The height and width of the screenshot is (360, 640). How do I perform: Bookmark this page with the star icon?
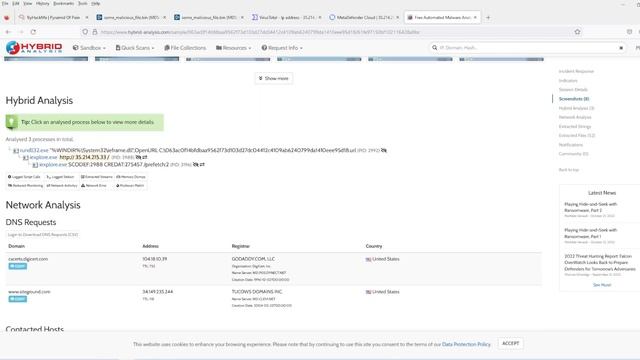[x=577, y=32]
